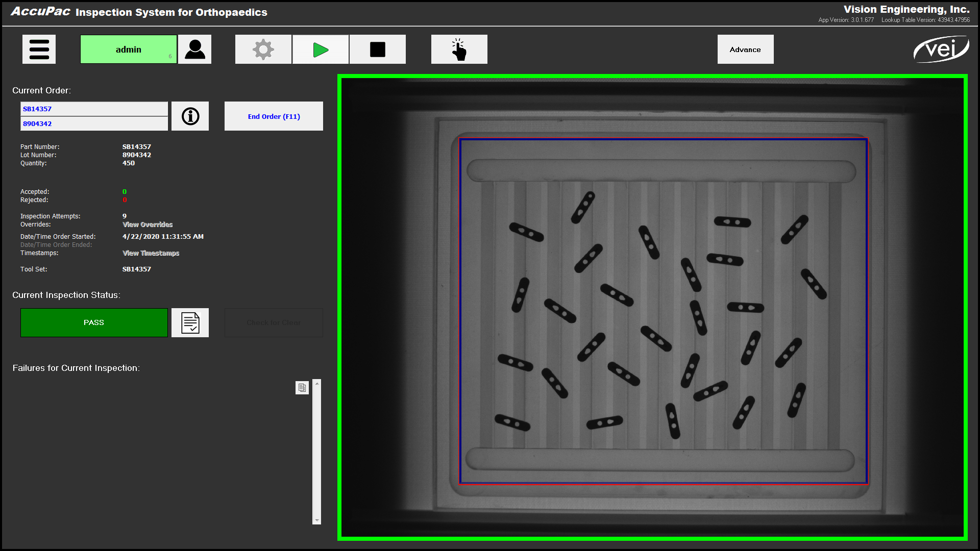Click the AccuPac title text
The image size is (980, 551).
pos(40,11)
